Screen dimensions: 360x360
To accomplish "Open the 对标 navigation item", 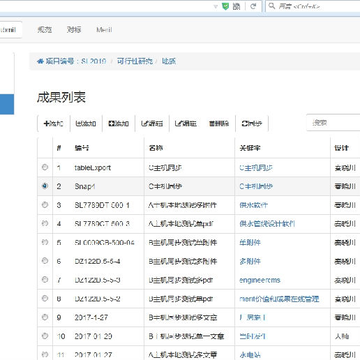I will 74,30.
